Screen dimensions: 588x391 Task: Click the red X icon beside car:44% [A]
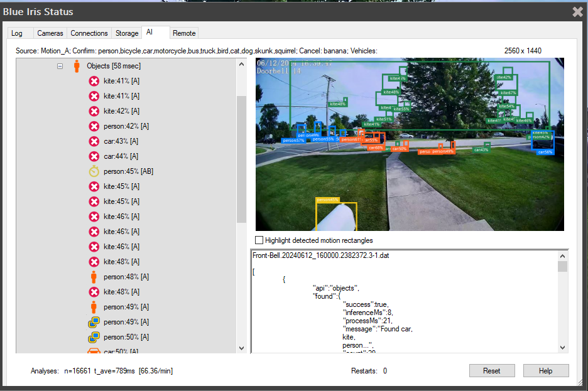coord(94,156)
